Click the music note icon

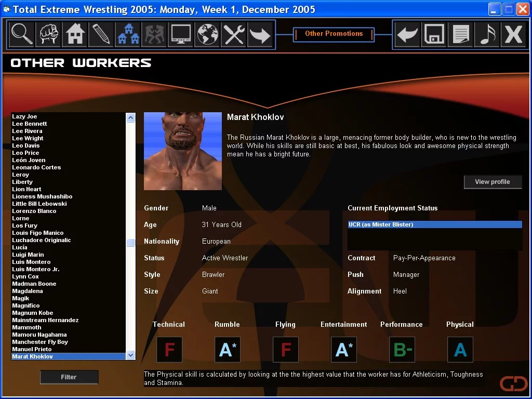(487, 34)
